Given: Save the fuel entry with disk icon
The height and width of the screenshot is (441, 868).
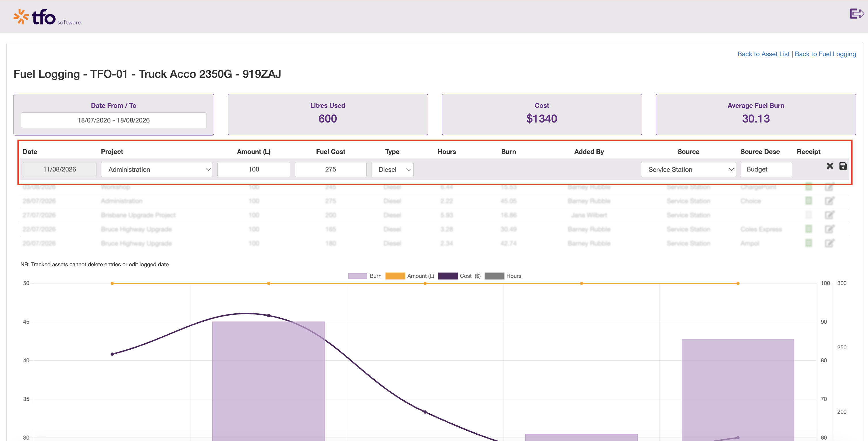Looking at the screenshot, I should coord(843,166).
